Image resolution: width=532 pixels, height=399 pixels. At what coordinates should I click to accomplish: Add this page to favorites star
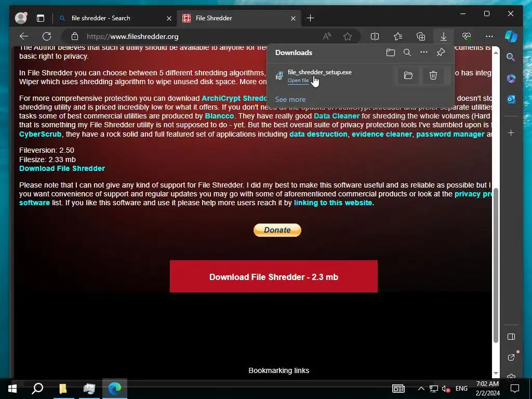[x=348, y=36]
